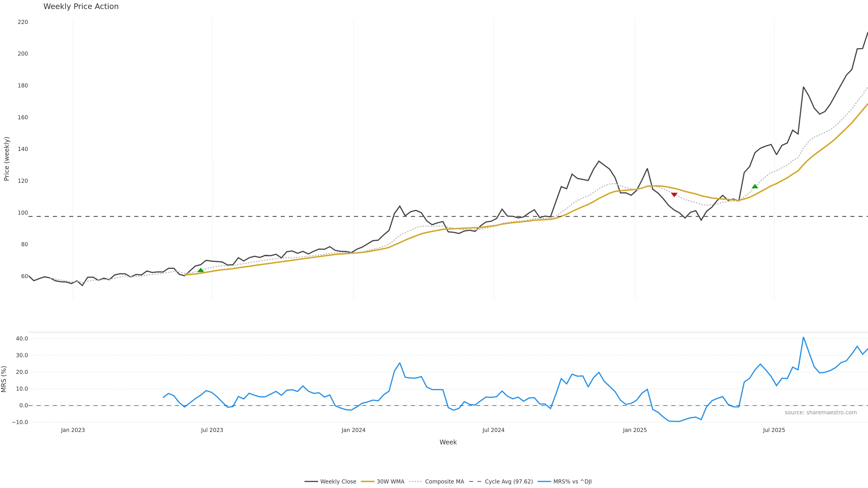Click the 220 price axis tick label
This screenshot has height=488, width=868.
point(23,22)
